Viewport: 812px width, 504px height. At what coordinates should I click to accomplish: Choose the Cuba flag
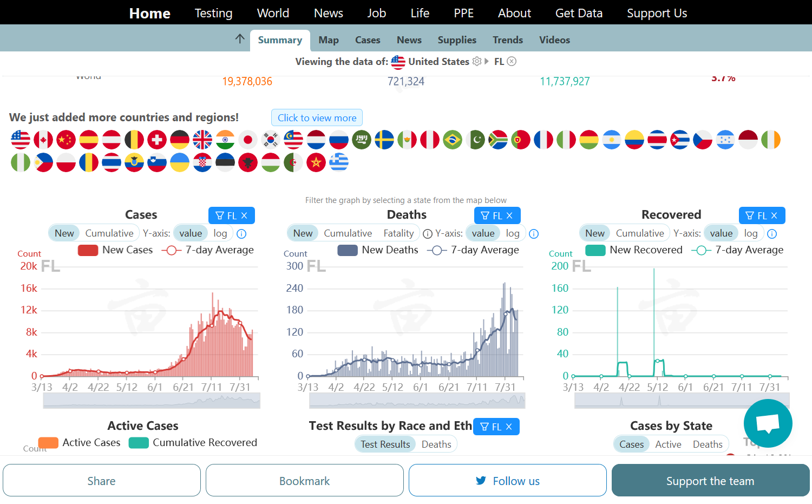click(x=680, y=140)
